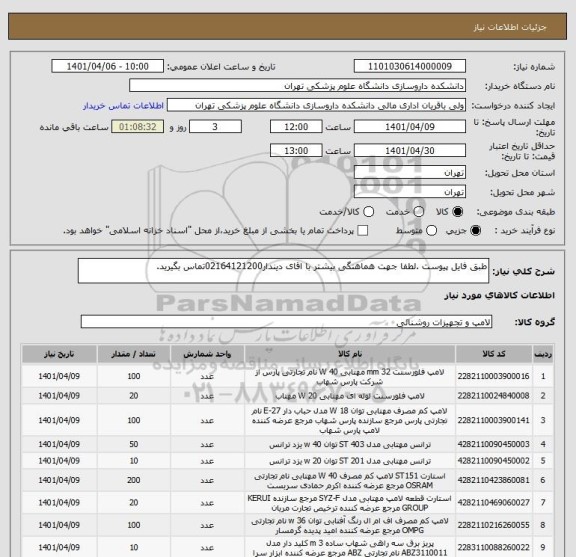Select the جزیی purchase type radio
576x557 pixels.
tap(475, 231)
